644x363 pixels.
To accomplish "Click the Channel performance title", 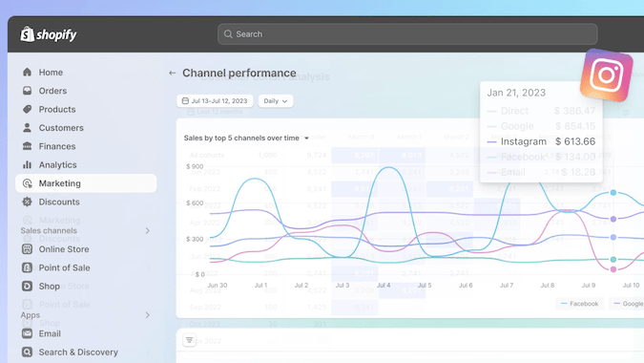I will tap(239, 73).
